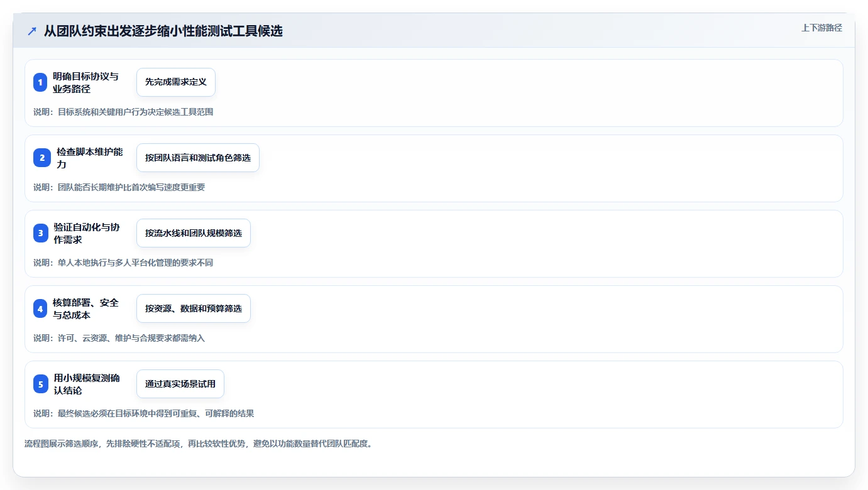Click step heading 检查脚本维护能力
The width and height of the screenshot is (868, 490).
tap(90, 158)
